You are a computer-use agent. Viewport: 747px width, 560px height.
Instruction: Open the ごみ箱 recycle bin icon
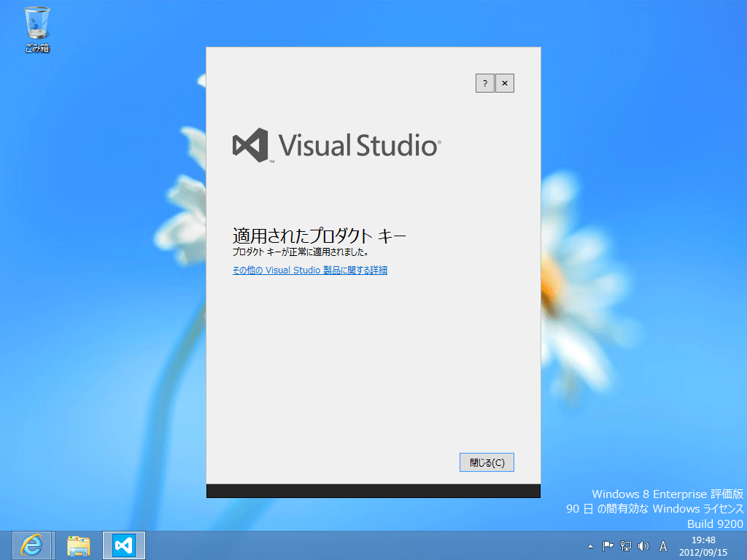point(37,29)
